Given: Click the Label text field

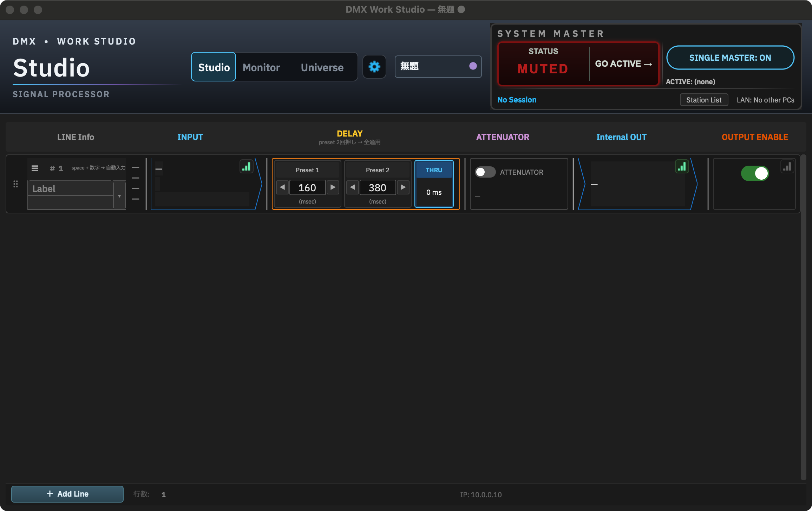Looking at the screenshot, I should [70, 188].
